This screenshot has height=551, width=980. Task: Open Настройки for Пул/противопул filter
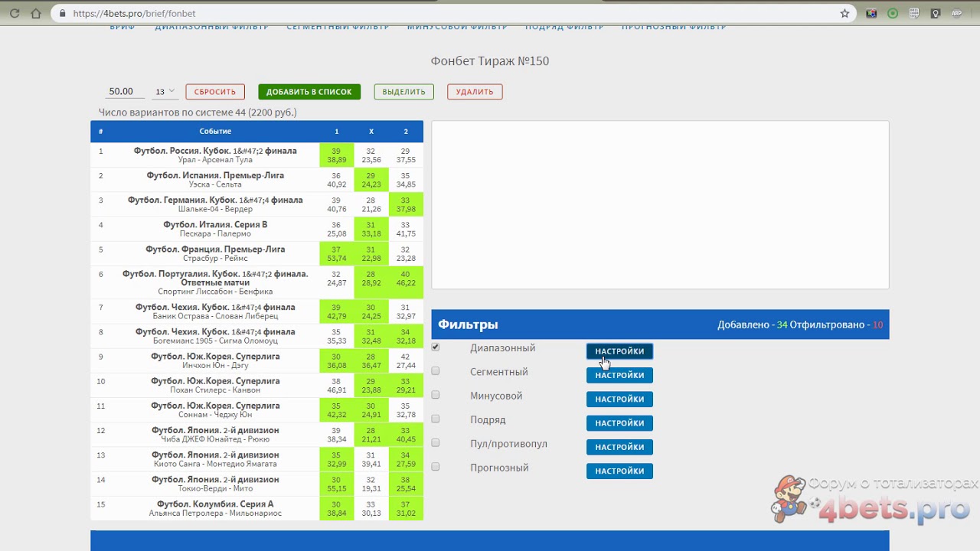[x=619, y=447]
